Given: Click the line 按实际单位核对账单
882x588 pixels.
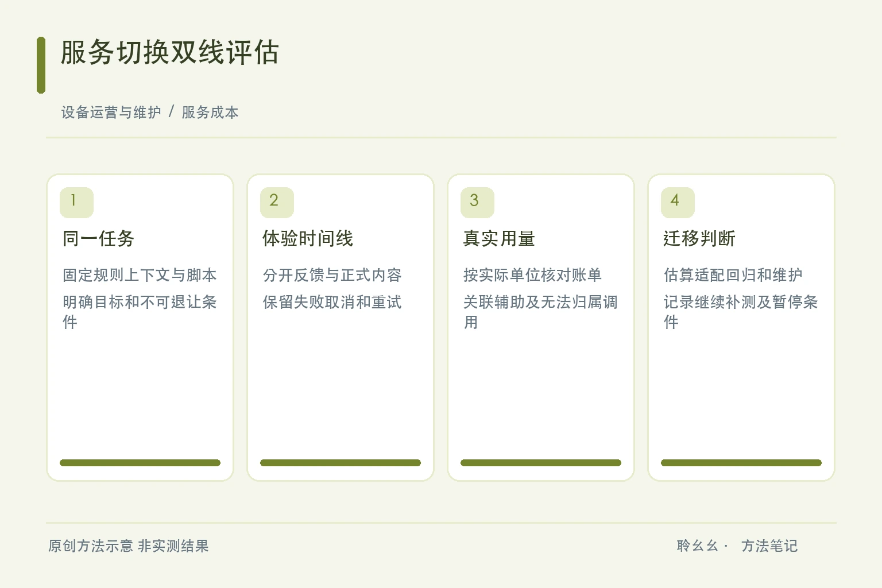Looking at the screenshot, I should [x=532, y=275].
